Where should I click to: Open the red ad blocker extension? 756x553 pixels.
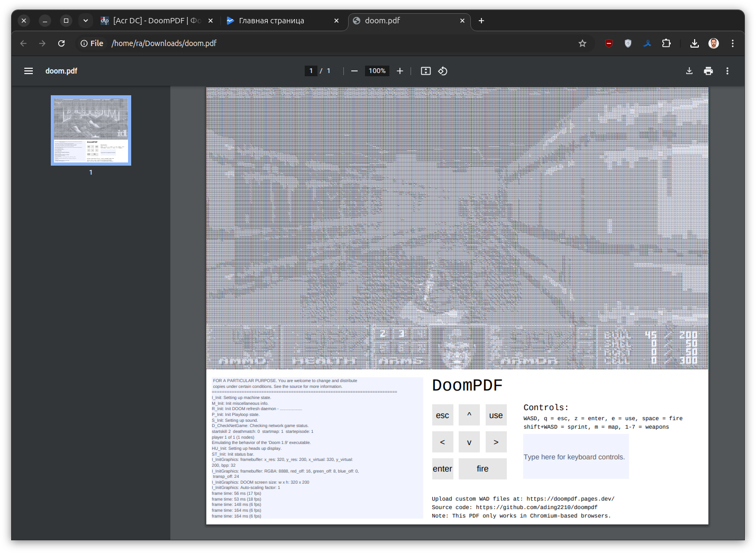[x=609, y=43]
